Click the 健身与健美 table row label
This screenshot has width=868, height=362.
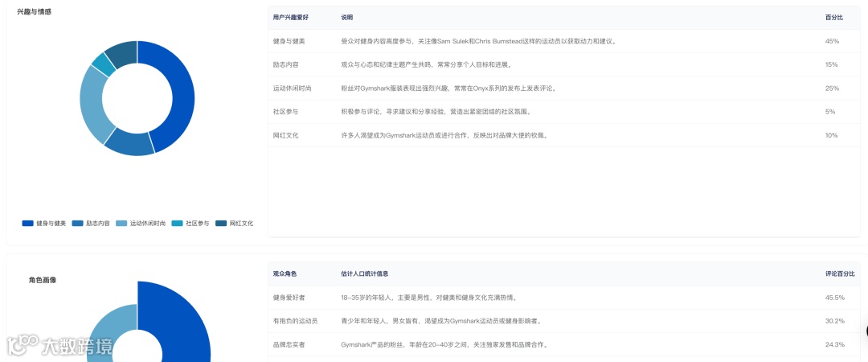[x=289, y=41]
